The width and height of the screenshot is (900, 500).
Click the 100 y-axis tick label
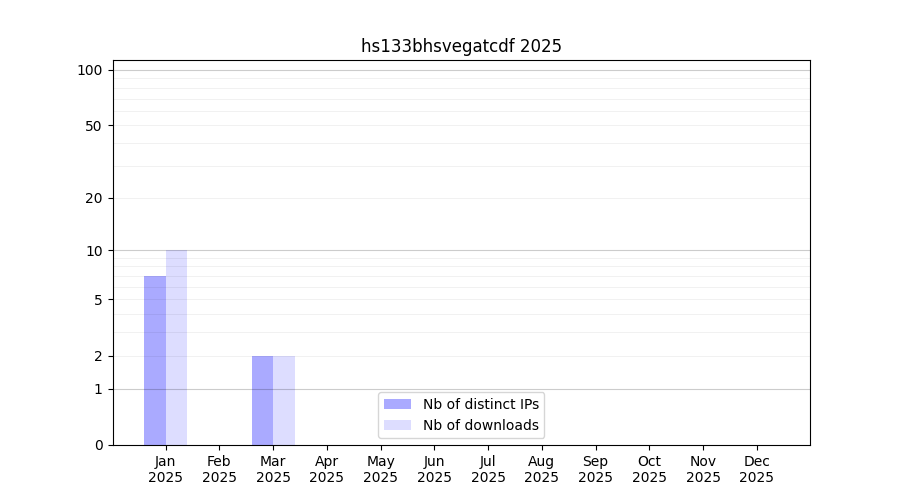[x=90, y=70]
